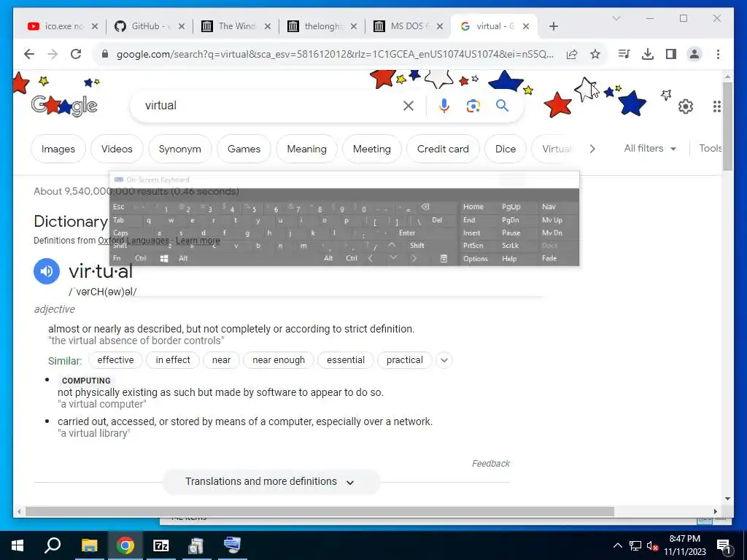The width and height of the screenshot is (747, 560).
Task: Toggle the Fn key on on-screen keyboard
Action: (117, 259)
